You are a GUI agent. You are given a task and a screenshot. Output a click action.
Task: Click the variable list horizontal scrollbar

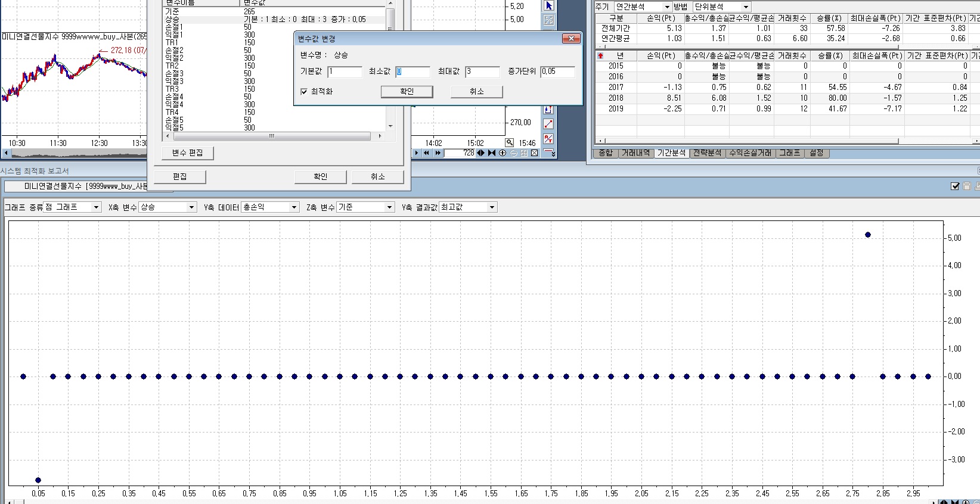[272, 136]
